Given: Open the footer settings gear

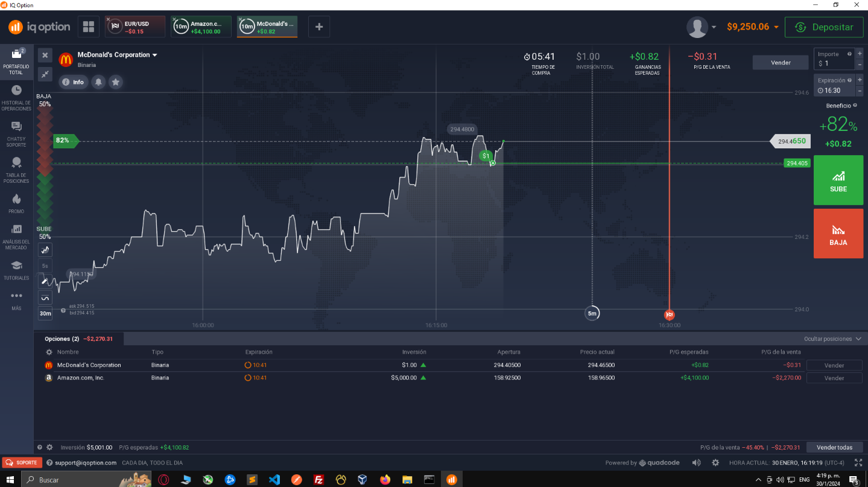Looking at the screenshot, I should click(x=715, y=463).
